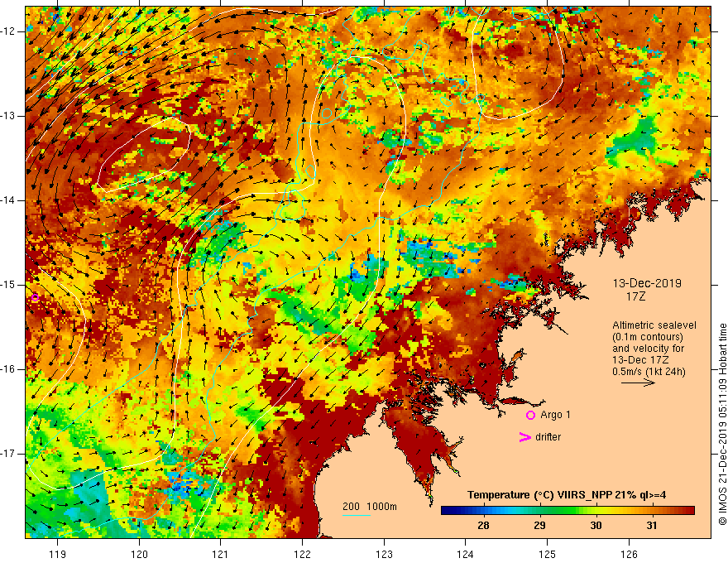Click the longitude label 123
728x563 pixels.
(384, 554)
